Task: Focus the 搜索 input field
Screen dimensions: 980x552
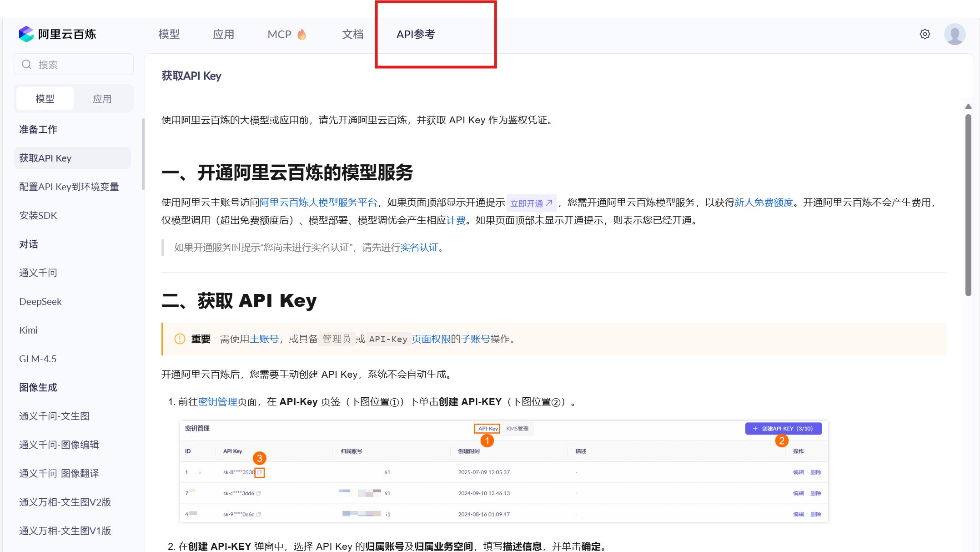Action: (x=74, y=65)
